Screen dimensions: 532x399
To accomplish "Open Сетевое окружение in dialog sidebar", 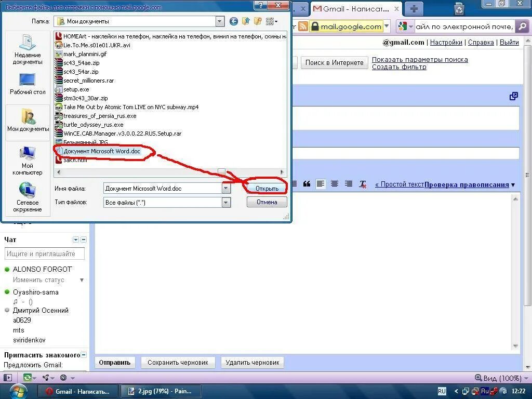I will (x=28, y=197).
